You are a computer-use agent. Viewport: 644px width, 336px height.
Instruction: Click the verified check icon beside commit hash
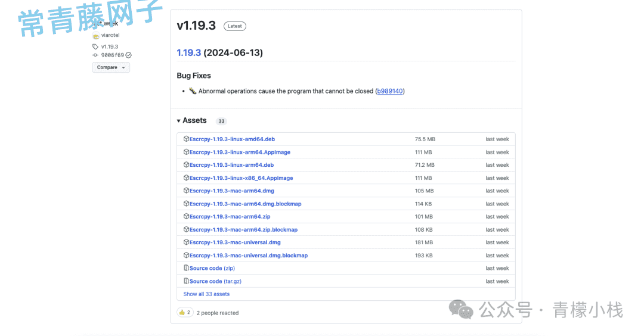click(x=129, y=55)
